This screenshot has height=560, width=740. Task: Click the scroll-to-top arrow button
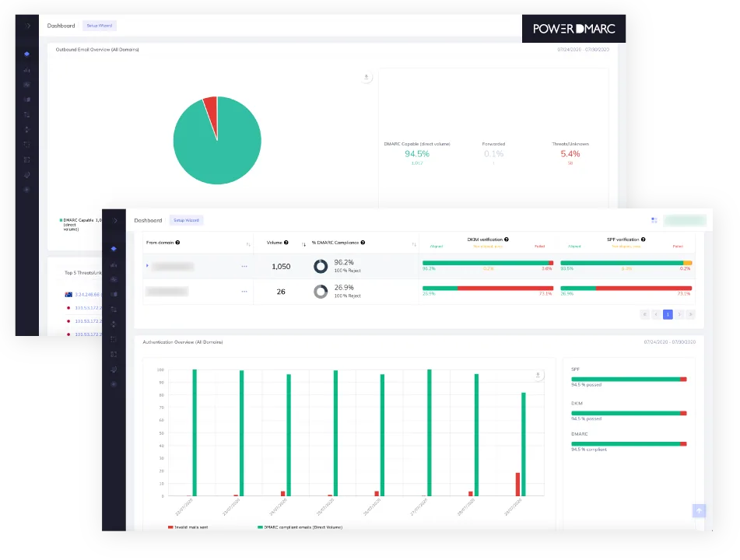pos(699,510)
